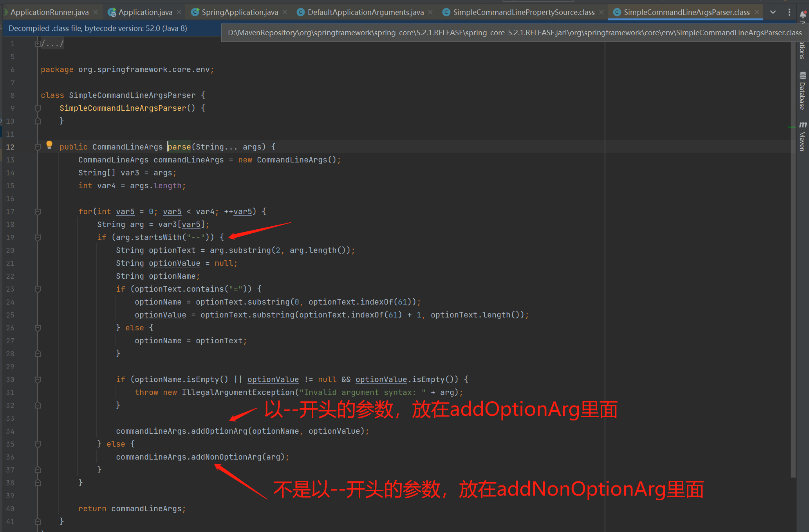Screen dimensions: 809x532
Task: Click the gutter fold icon at line 30
Action: 38,379
